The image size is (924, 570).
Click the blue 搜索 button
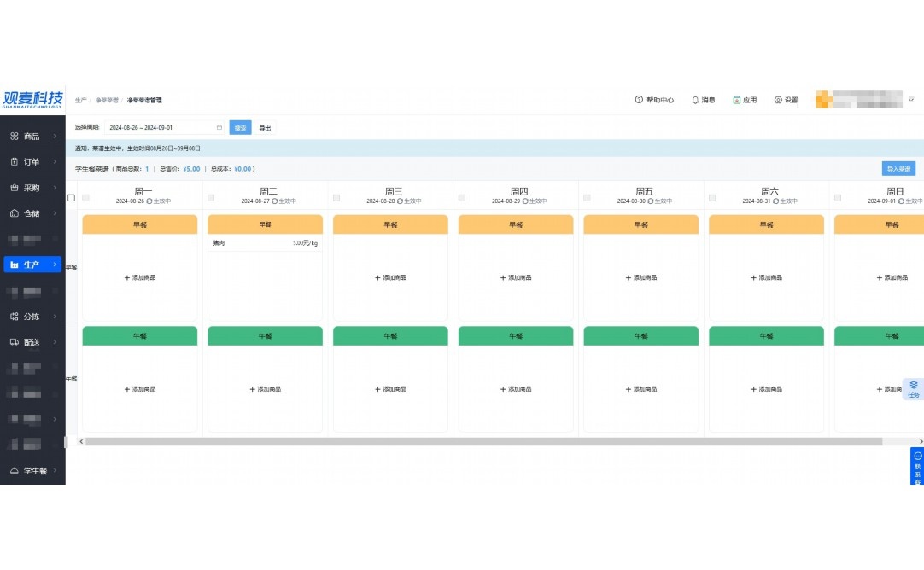coord(240,128)
